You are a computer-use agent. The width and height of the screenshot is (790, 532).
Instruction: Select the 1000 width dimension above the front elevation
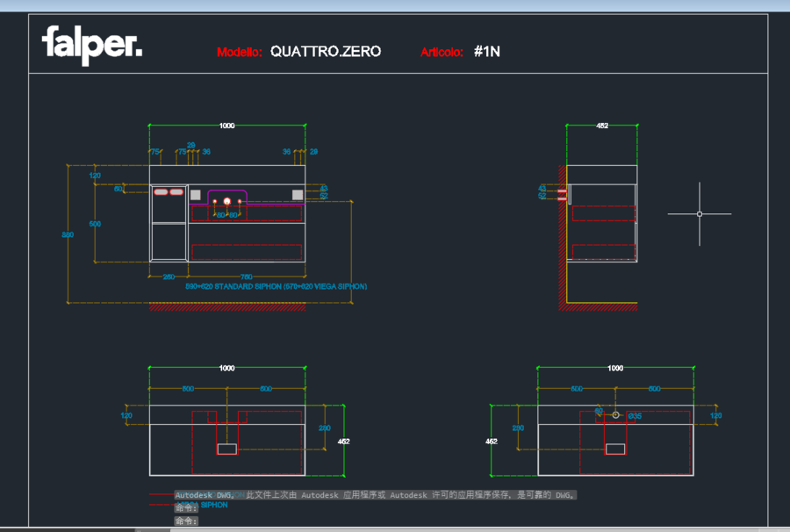pyautogui.click(x=226, y=126)
